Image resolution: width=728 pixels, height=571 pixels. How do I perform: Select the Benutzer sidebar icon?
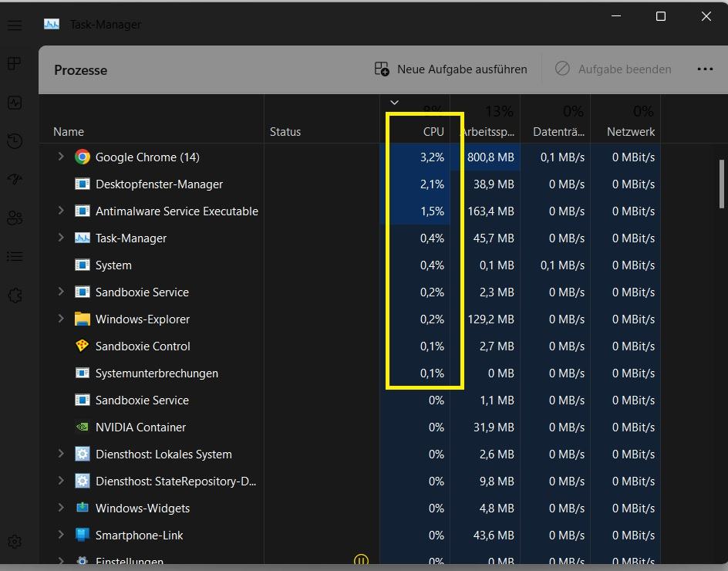pos(14,218)
